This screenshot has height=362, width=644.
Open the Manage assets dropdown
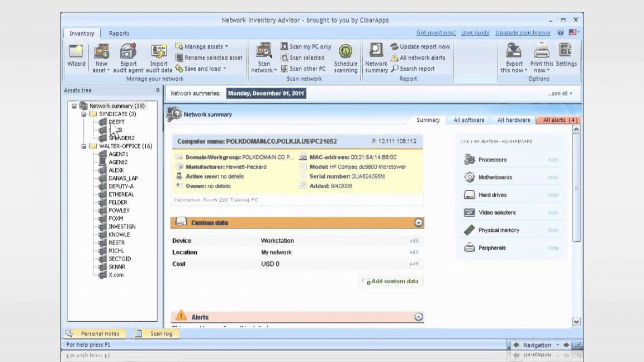pyautogui.click(x=202, y=47)
